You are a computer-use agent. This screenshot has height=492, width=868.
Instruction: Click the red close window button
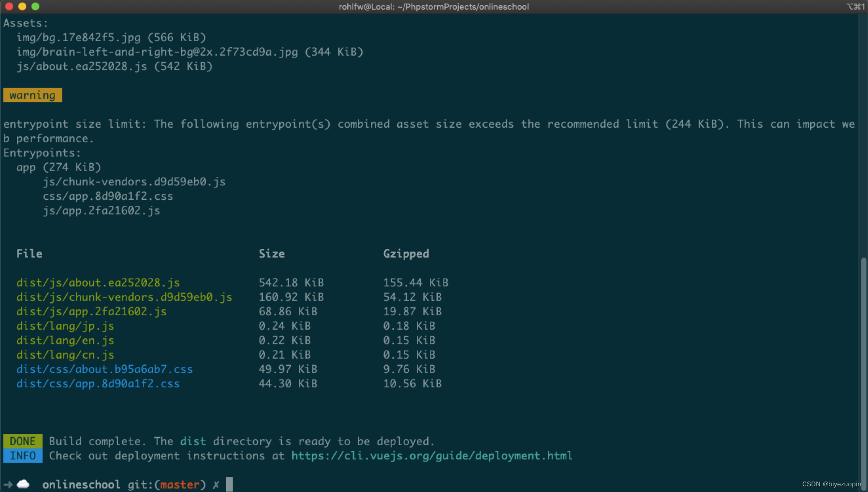pos(9,7)
